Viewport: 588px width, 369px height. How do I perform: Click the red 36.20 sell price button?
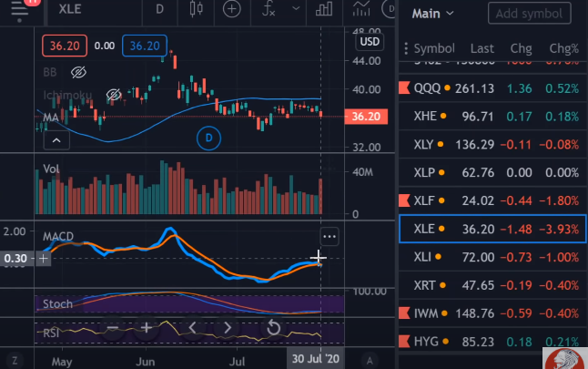pyautogui.click(x=65, y=46)
